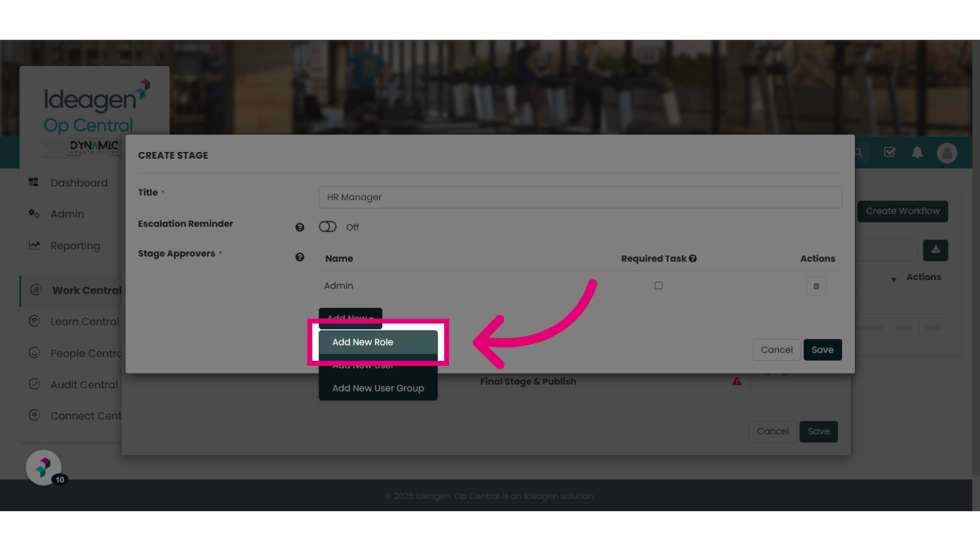Click the Work Central sidebar icon
This screenshot has width=980, height=551.
[36, 290]
